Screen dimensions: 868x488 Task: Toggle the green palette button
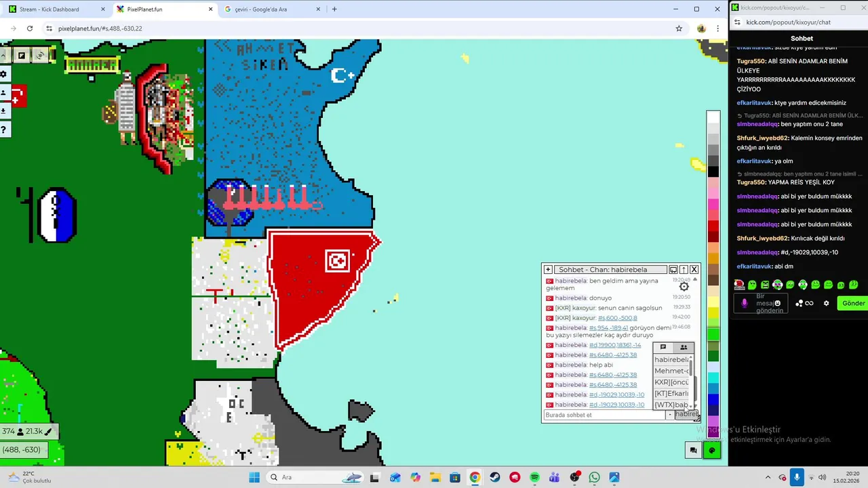pyautogui.click(x=711, y=450)
